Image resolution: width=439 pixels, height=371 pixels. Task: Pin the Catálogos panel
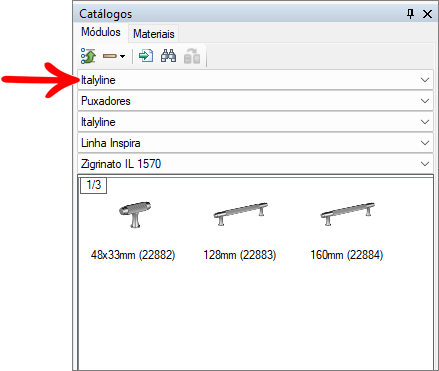click(x=411, y=14)
